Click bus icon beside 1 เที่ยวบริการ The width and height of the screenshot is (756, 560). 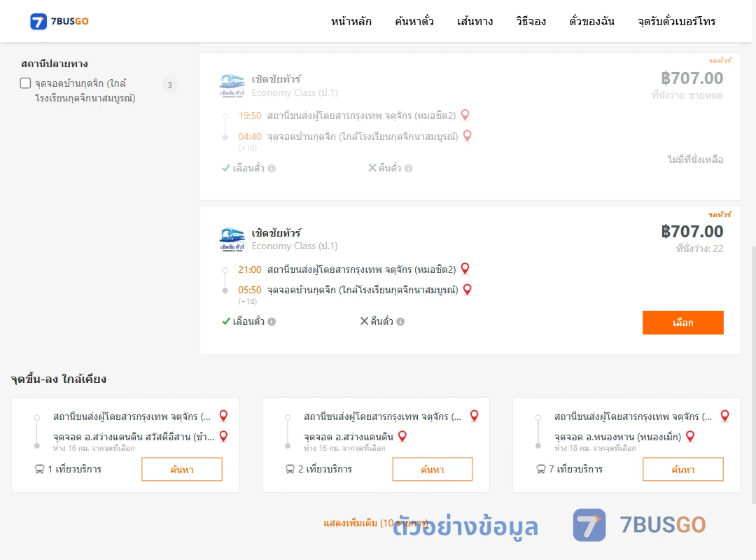click(x=39, y=469)
